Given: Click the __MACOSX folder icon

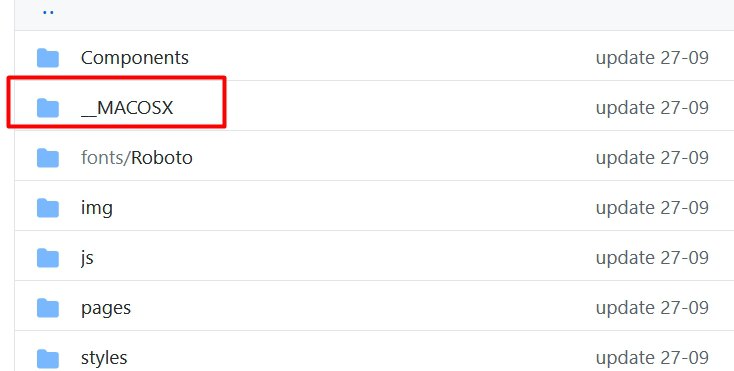Looking at the screenshot, I should (x=48, y=108).
